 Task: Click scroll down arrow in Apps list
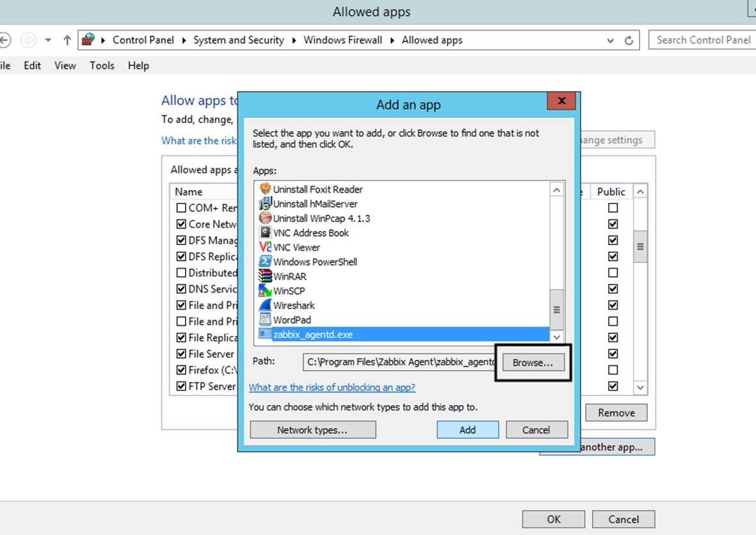pyautogui.click(x=556, y=337)
